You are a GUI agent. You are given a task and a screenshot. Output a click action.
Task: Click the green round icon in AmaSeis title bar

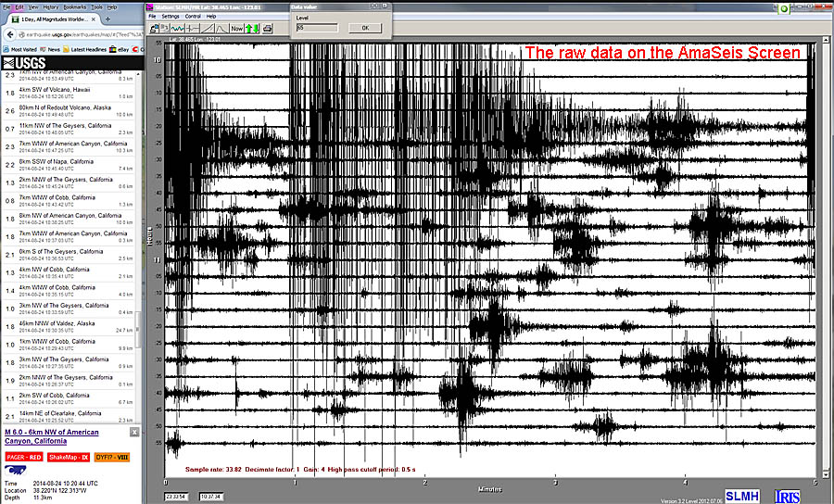click(783, 9)
